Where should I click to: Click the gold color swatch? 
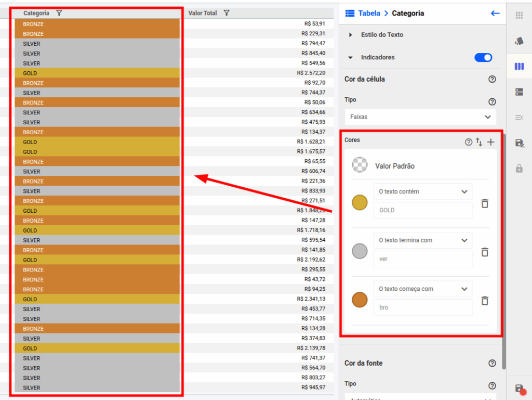coord(360,203)
